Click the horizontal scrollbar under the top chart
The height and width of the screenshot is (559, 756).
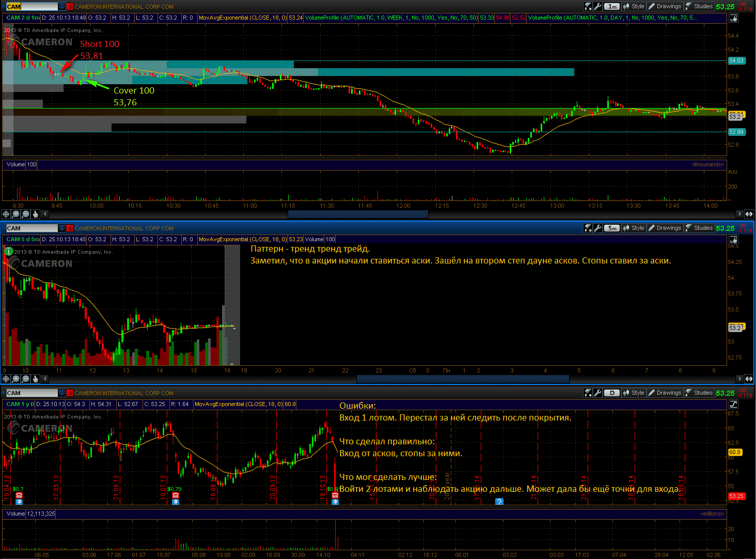357,214
